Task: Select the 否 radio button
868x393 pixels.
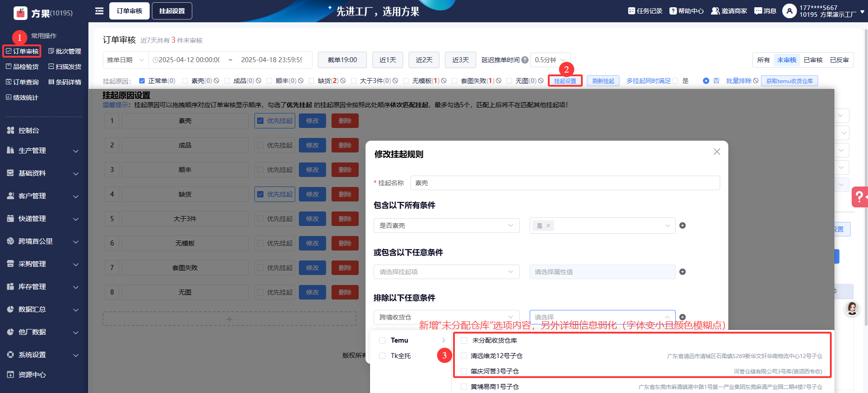Action: 706,81
